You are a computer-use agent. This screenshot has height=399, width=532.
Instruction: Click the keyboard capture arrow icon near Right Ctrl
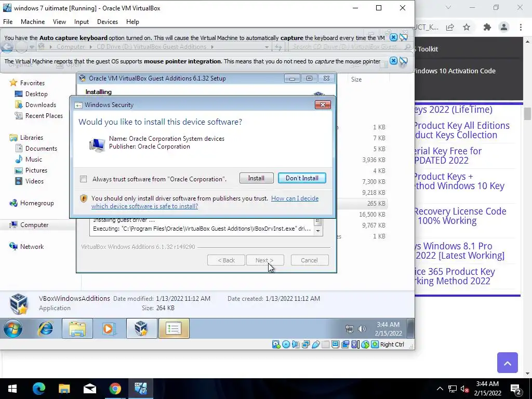(375, 344)
